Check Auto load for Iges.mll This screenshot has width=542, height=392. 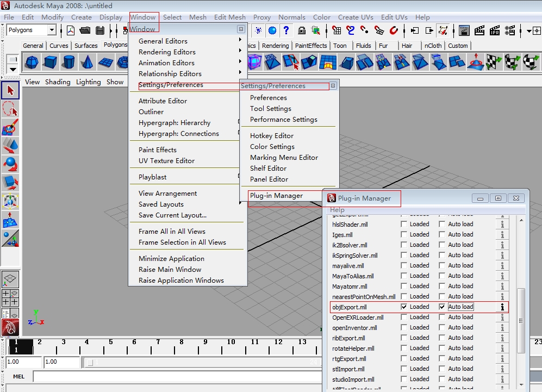click(x=442, y=234)
